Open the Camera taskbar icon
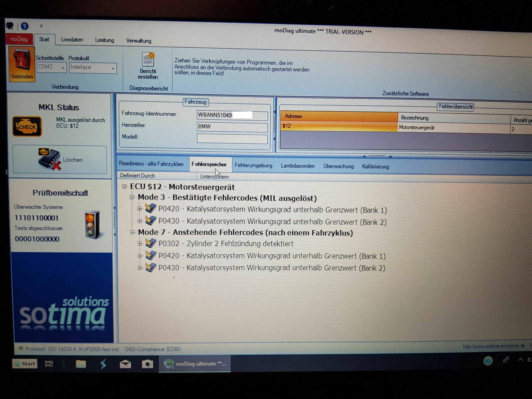Screen dimensions: 532x399 pyautogui.click(x=147, y=364)
